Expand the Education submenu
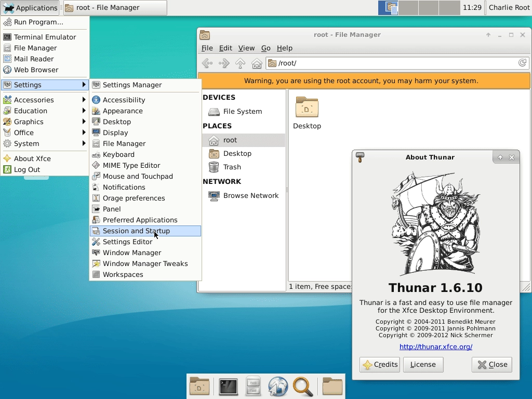 click(45, 111)
